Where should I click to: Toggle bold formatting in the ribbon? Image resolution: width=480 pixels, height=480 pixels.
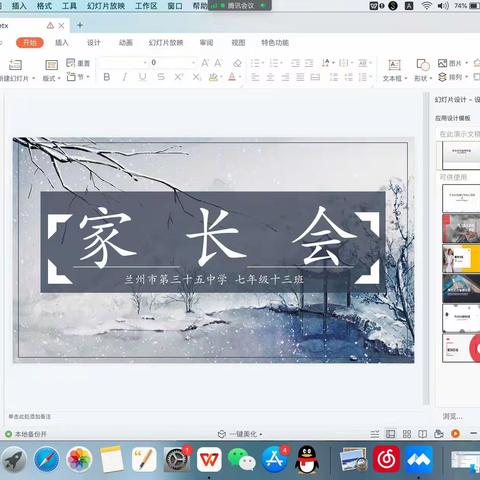pyautogui.click(x=107, y=77)
